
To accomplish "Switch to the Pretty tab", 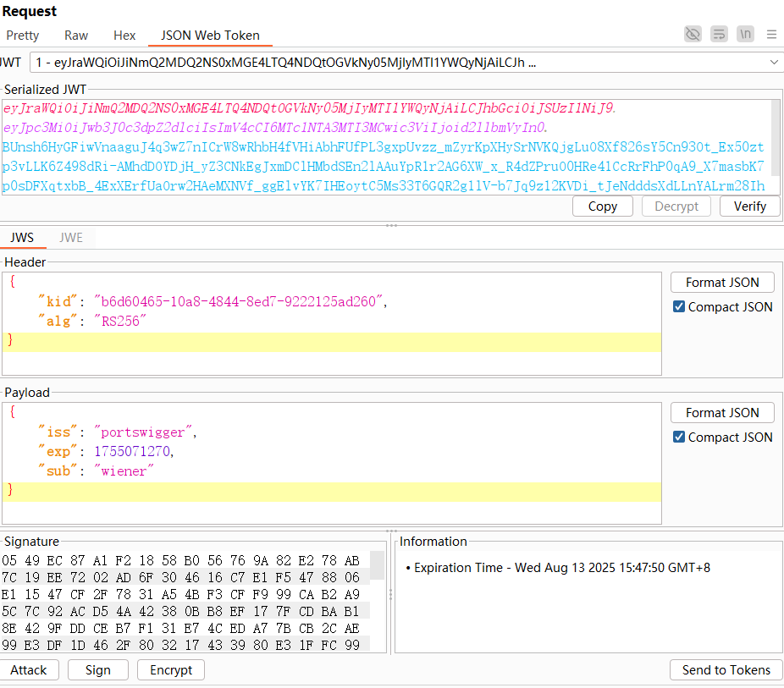I will tap(23, 36).
